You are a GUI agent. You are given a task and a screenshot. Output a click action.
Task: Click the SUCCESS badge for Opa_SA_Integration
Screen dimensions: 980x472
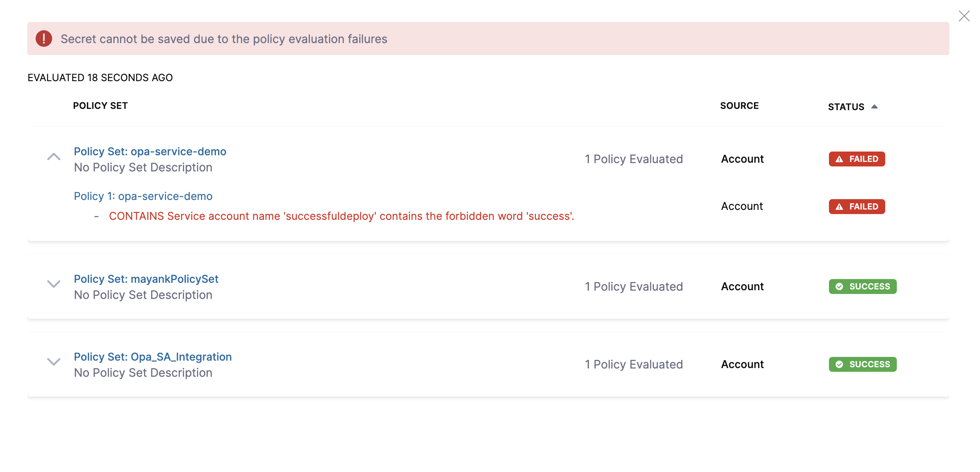(862, 364)
